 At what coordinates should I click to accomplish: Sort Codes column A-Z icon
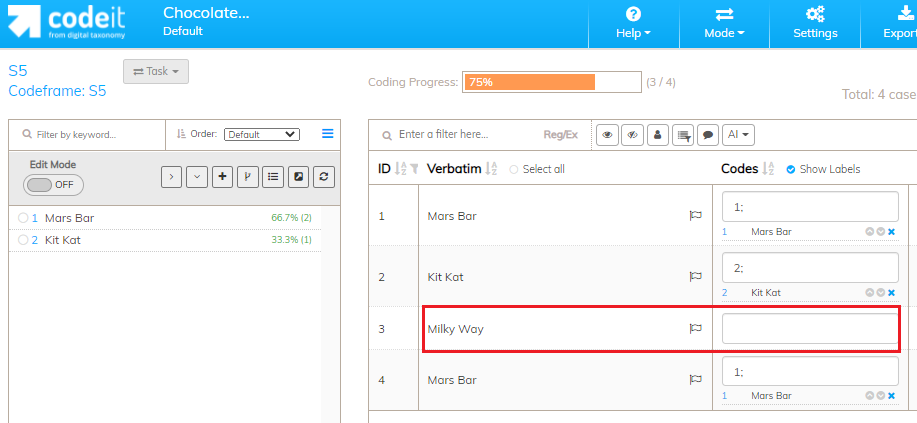(x=768, y=169)
